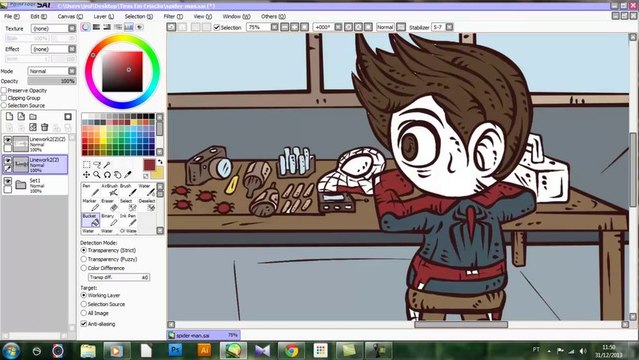Click the canvas horizontal scrollbar
The width and height of the screenshot is (639, 360).
tap(461, 325)
